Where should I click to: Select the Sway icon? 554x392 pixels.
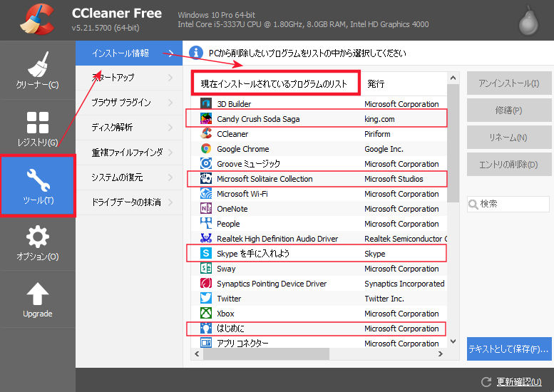[206, 269]
